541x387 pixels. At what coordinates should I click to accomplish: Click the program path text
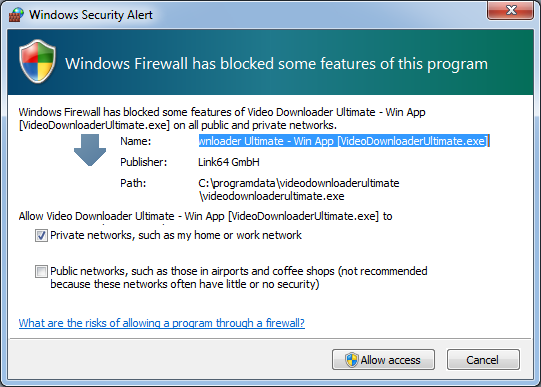tap(299, 189)
